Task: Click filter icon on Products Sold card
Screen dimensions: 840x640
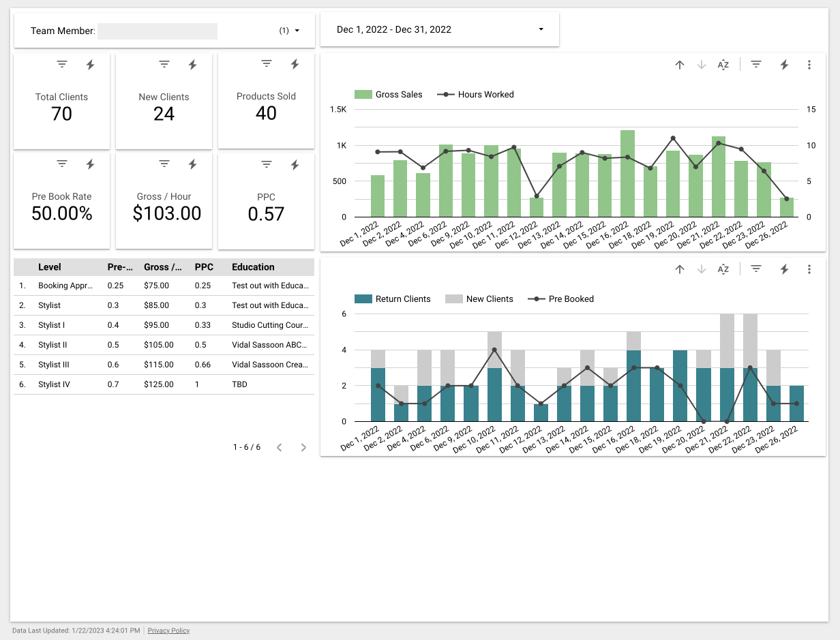Action: point(267,64)
